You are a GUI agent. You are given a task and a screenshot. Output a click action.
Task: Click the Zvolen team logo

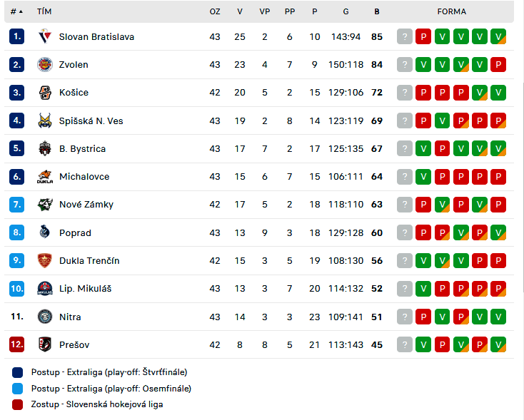(45, 64)
